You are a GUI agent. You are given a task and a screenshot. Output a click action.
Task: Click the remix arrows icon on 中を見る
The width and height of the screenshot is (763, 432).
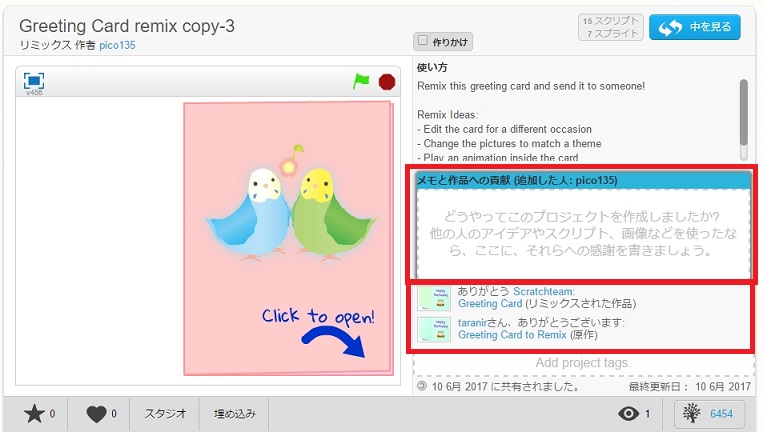click(670, 28)
